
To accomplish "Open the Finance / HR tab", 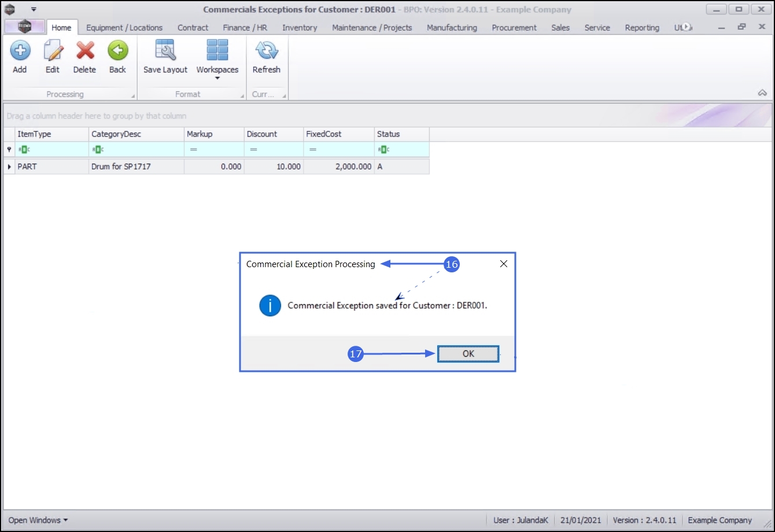I will [245, 27].
